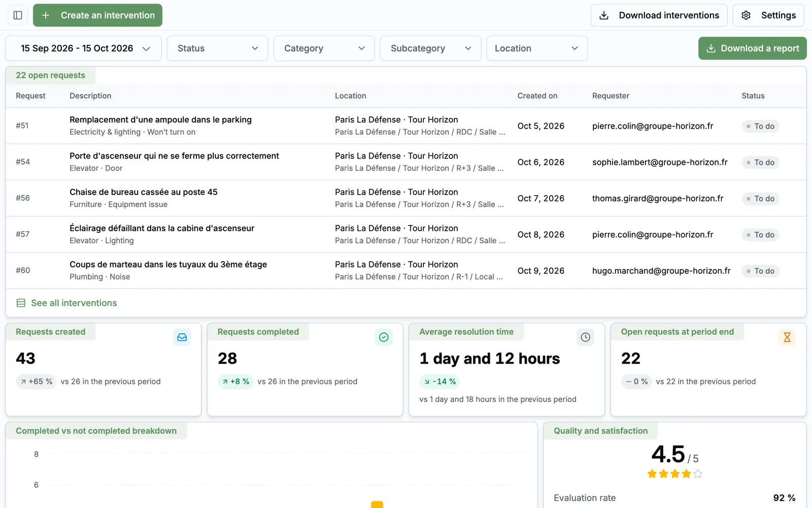Click the Evaluation rate 92 % value
812x508 pixels.
coord(784,498)
